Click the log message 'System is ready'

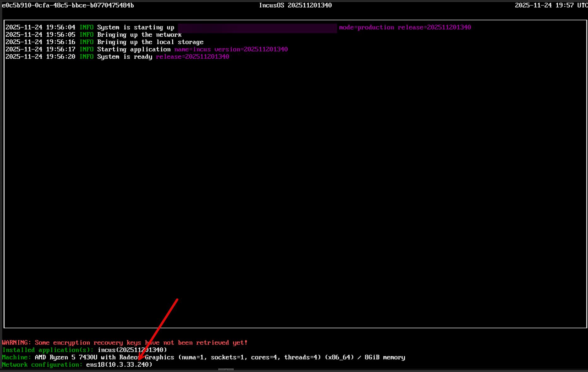pyautogui.click(x=125, y=57)
